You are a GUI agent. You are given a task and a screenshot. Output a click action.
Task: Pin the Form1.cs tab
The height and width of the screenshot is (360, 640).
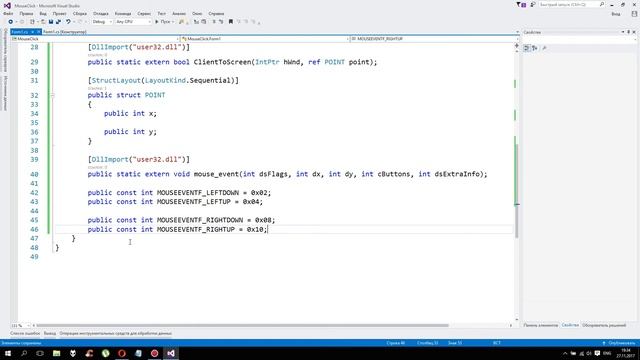(32, 32)
